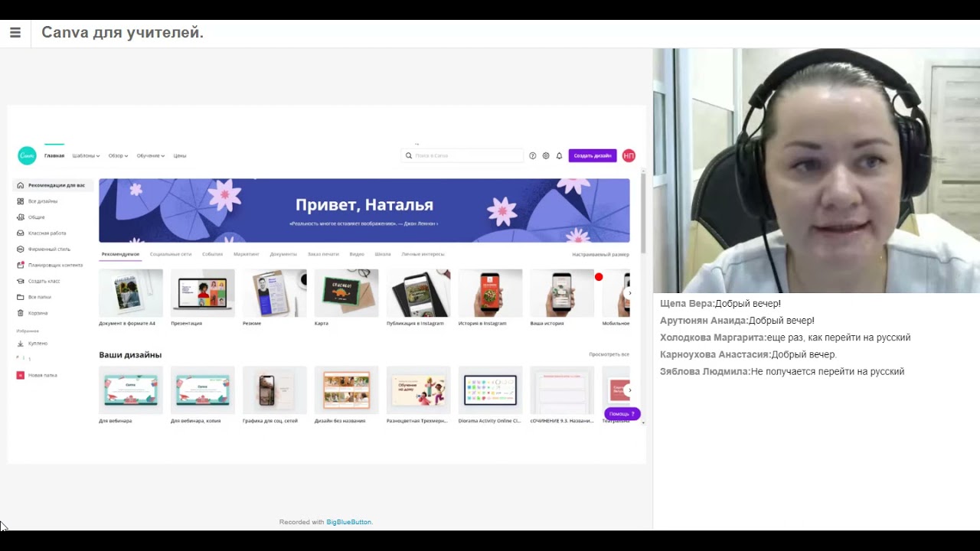Expand the Шаблоны dropdown menu
The height and width of the screenshot is (551, 980).
(x=86, y=155)
